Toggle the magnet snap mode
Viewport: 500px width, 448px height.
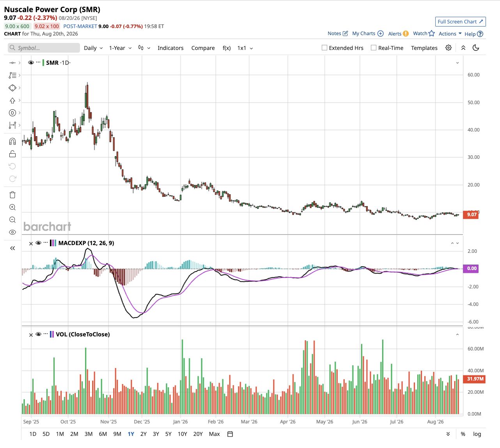click(x=12, y=141)
